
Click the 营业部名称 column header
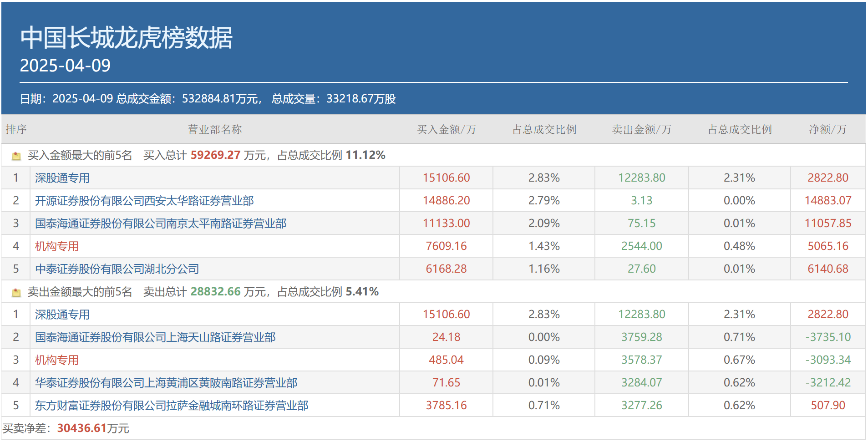pyautogui.click(x=215, y=130)
